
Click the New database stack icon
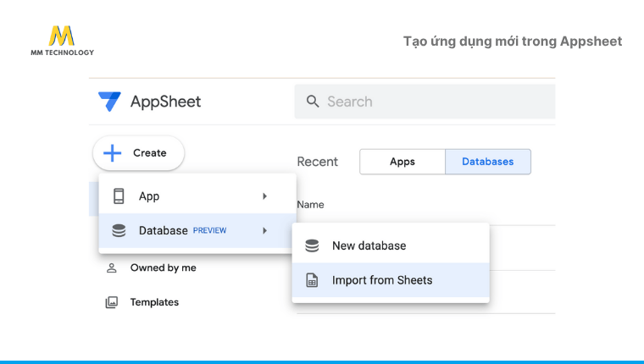312,245
